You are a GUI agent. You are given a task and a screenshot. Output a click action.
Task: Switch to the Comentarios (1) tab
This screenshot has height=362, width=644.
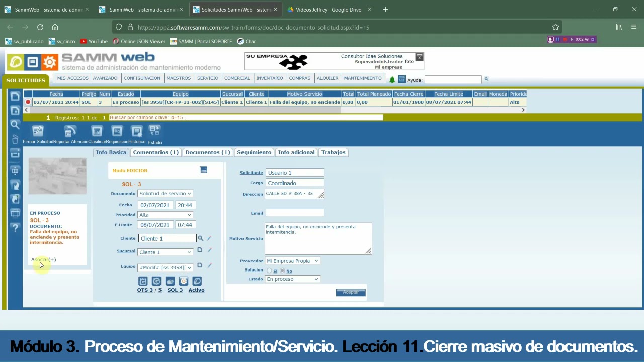pos(155,152)
